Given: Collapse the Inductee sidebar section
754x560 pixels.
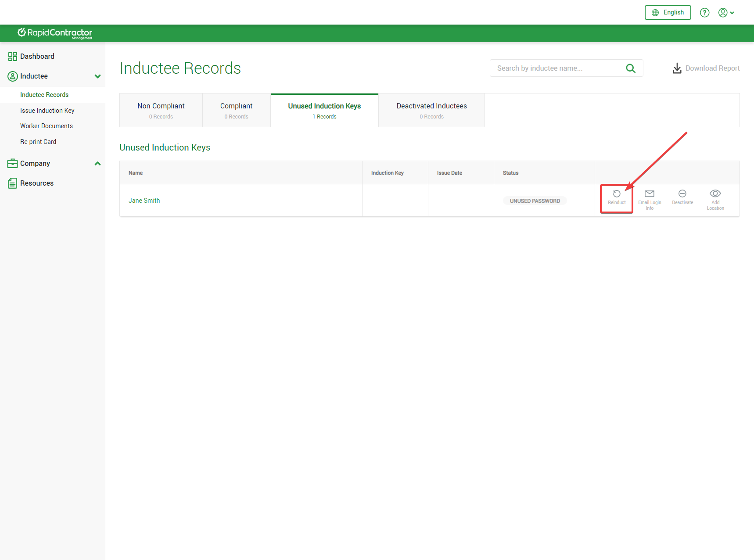Looking at the screenshot, I should pos(97,76).
